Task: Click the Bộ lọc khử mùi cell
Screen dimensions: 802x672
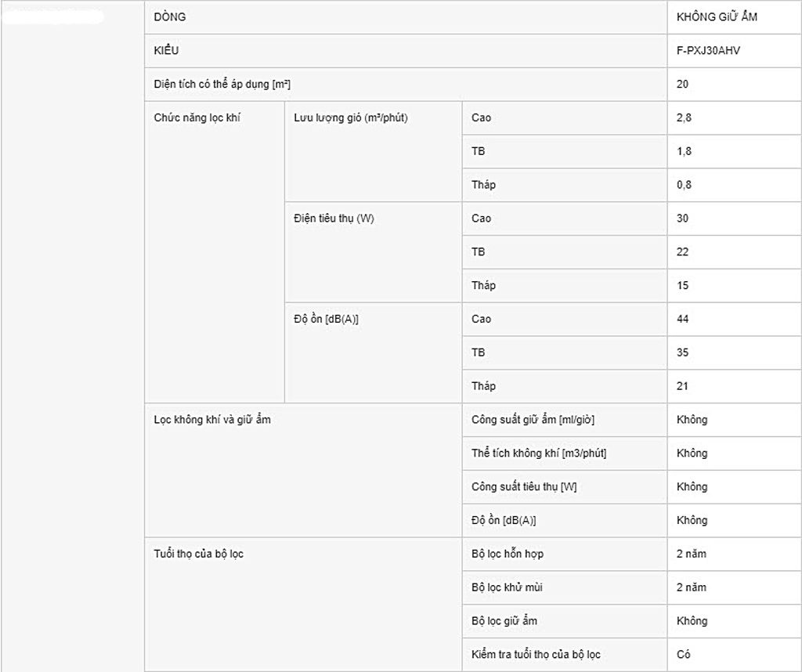Action: tap(565, 587)
